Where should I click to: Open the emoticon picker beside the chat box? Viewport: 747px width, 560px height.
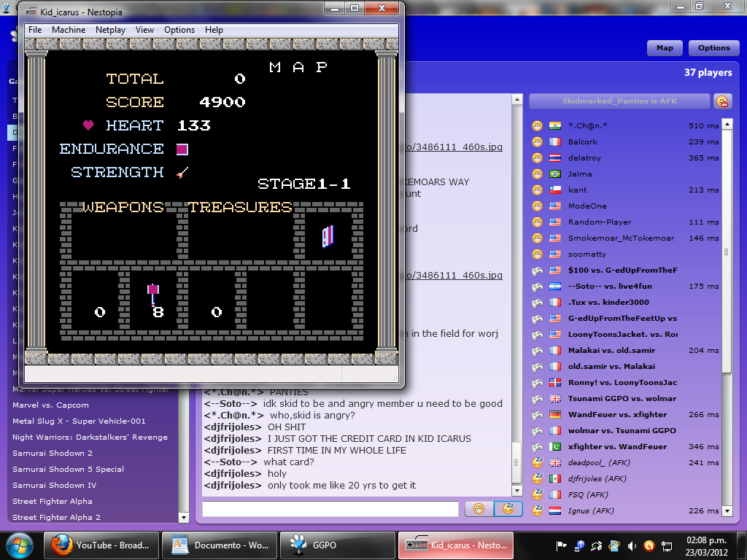click(x=479, y=509)
